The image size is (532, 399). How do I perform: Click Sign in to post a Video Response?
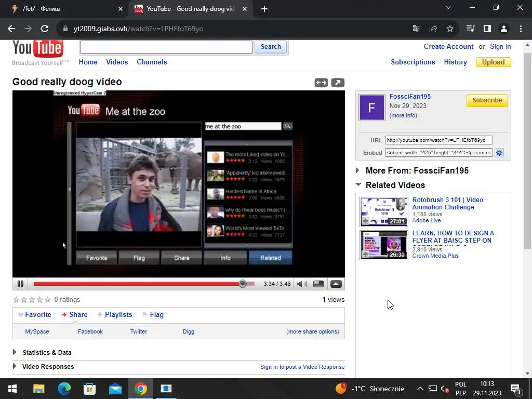pyautogui.click(x=302, y=367)
